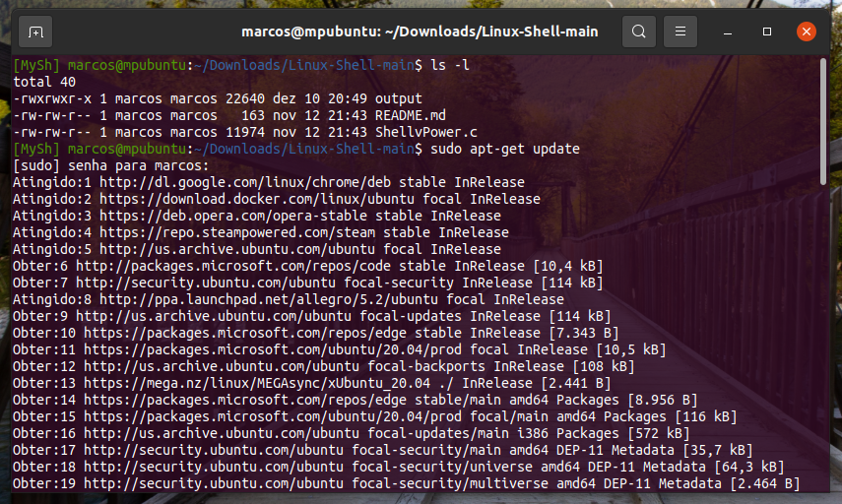Click the repo.steampowered.com URL
Viewport: 842px width, 504px height.
[237, 232]
